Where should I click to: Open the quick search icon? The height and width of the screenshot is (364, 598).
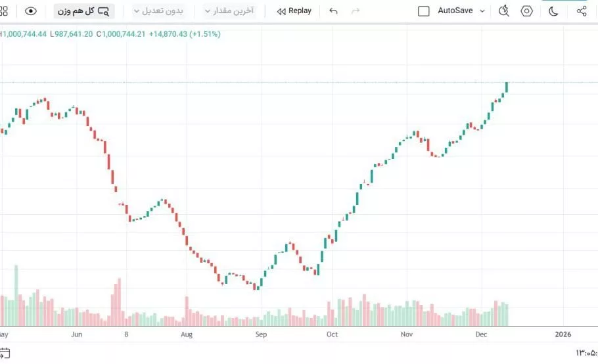(504, 11)
